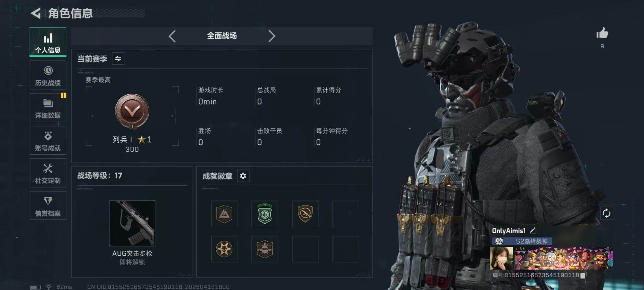
Task: Open 成就徽章 badge settings gear
Action: [x=243, y=176]
